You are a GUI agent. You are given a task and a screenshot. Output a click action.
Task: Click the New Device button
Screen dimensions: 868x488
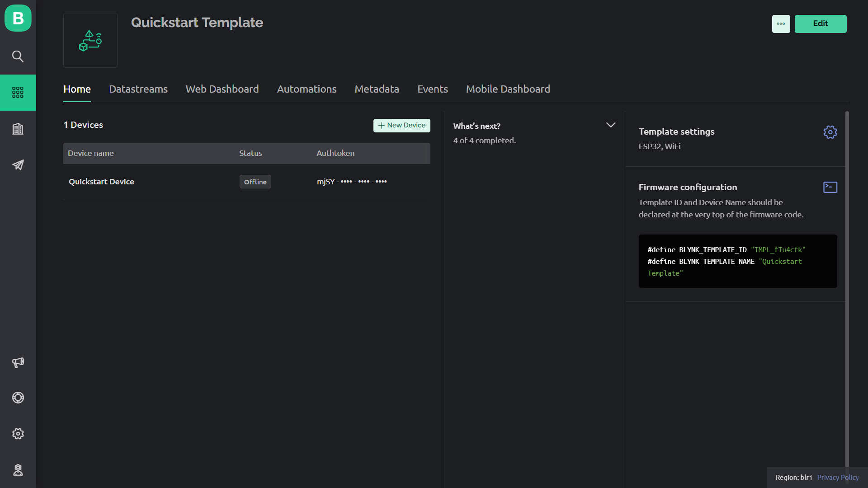(401, 125)
